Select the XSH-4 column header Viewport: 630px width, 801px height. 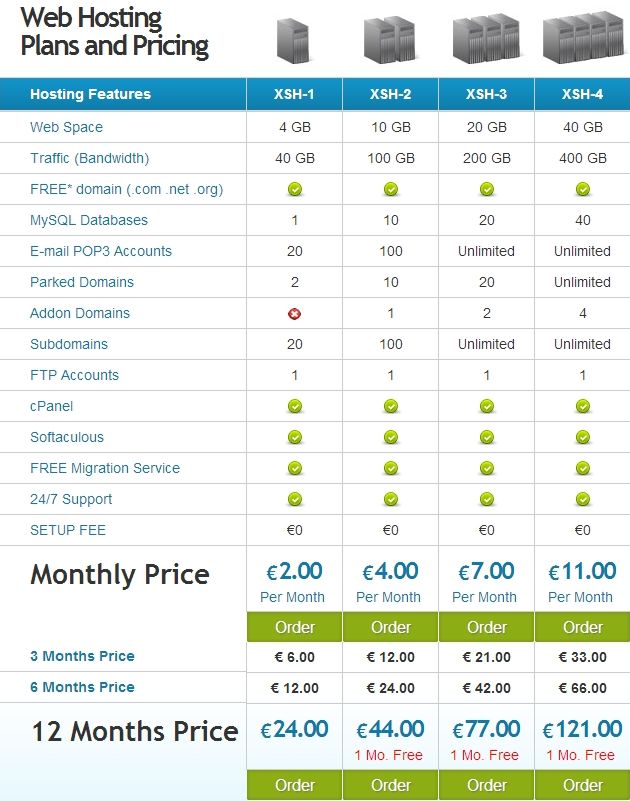pyautogui.click(x=582, y=94)
